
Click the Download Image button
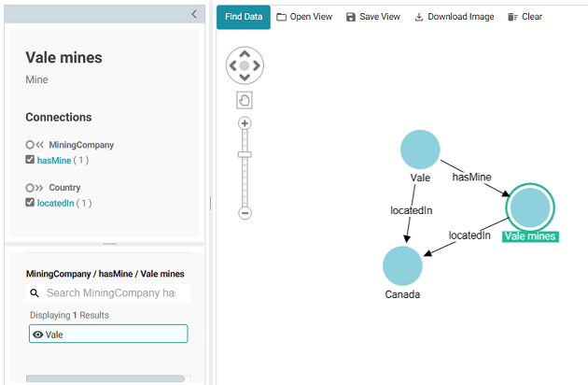pyautogui.click(x=454, y=17)
